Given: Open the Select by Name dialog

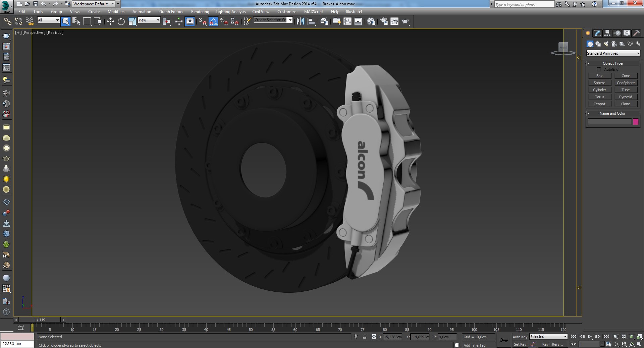Looking at the screenshot, I should tap(76, 21).
